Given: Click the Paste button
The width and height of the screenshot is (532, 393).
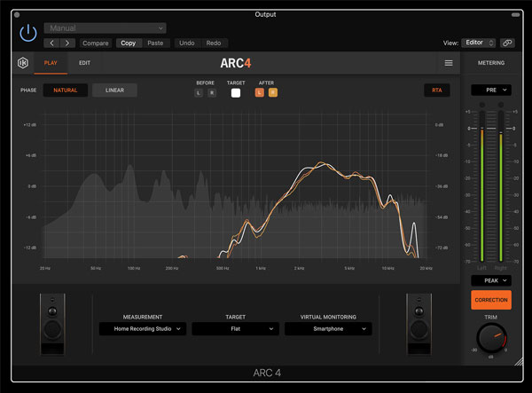Looking at the screenshot, I should [x=155, y=43].
